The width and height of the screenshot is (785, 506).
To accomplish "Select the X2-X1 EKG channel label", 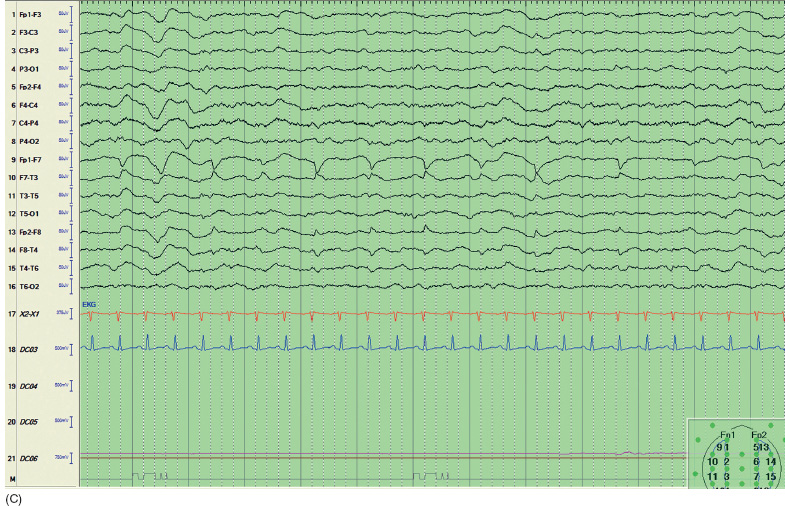I will click(x=30, y=315).
